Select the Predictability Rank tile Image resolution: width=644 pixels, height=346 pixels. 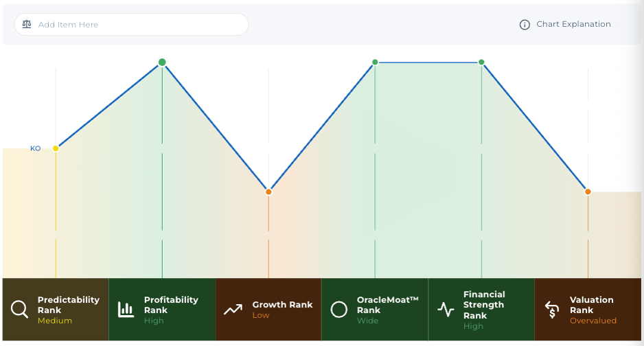(x=56, y=310)
